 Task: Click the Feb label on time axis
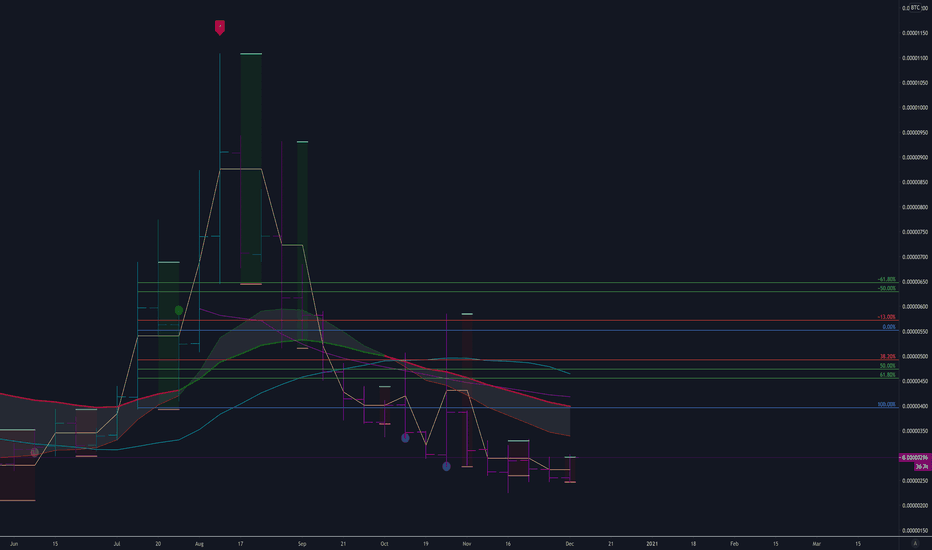click(x=734, y=543)
